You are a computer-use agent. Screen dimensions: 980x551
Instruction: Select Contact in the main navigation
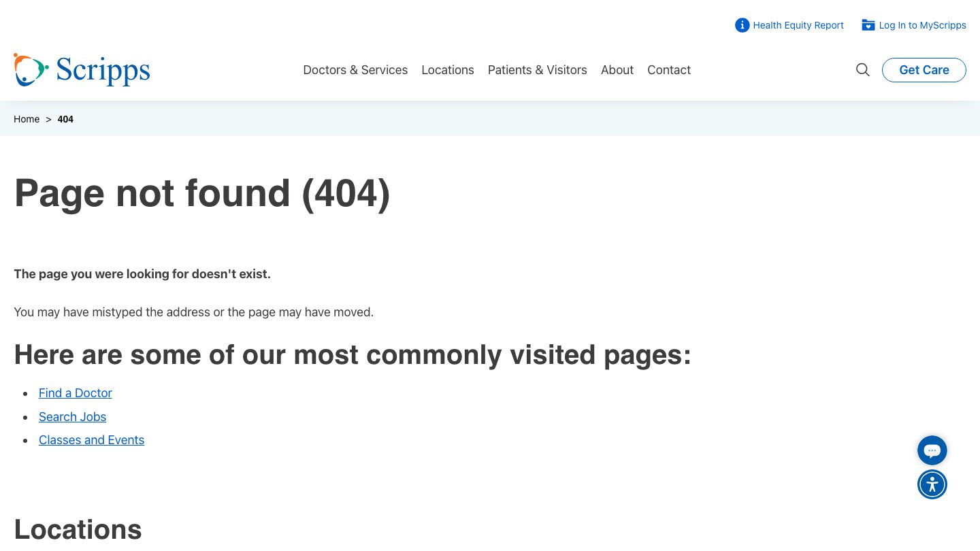click(668, 70)
